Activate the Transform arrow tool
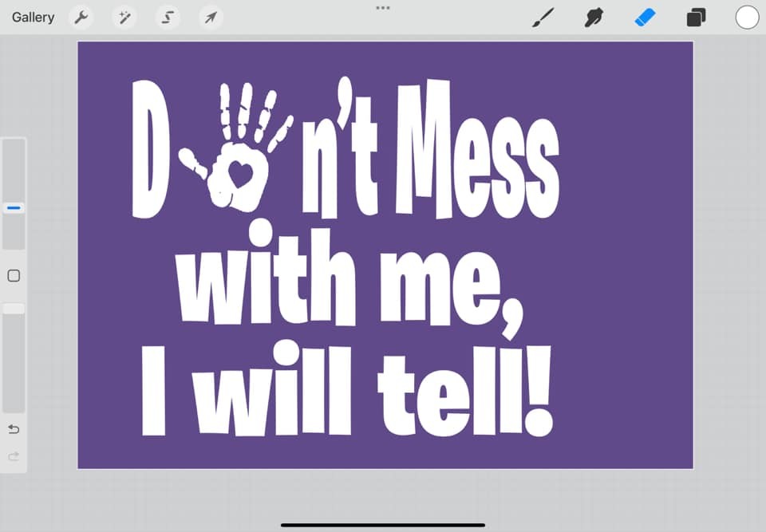Viewport: 766px width, 532px height. (x=210, y=17)
